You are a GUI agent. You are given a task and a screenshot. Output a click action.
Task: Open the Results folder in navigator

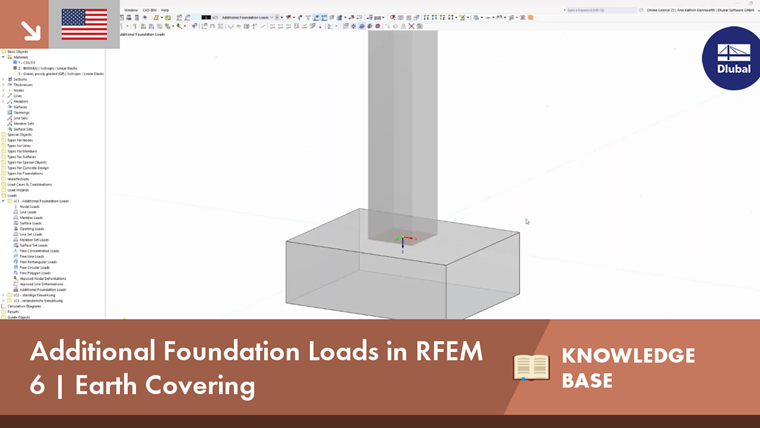[13, 312]
